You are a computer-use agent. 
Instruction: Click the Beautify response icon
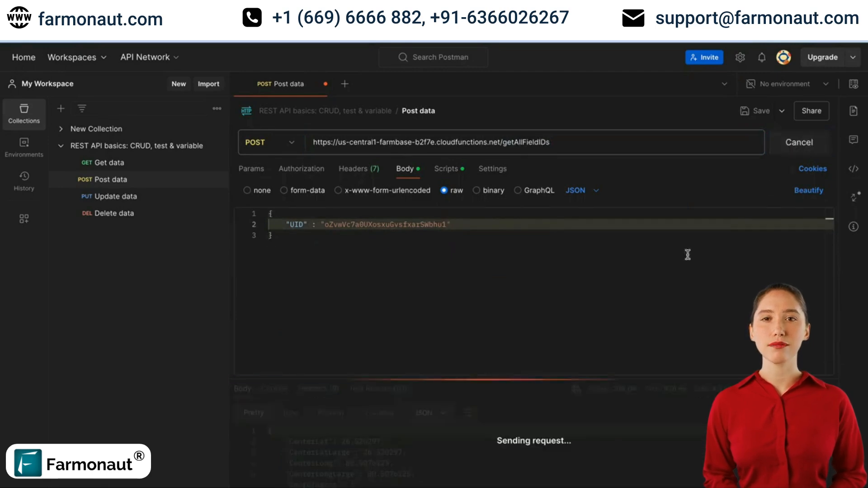pos(808,190)
